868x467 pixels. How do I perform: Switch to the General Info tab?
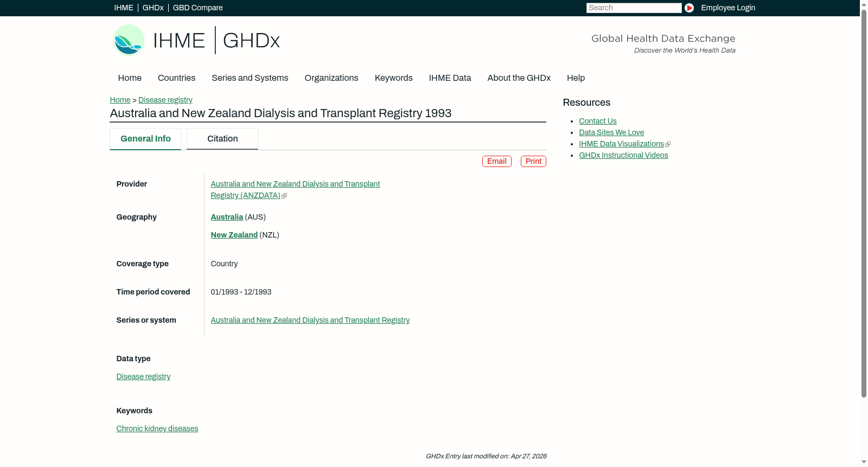(x=145, y=139)
